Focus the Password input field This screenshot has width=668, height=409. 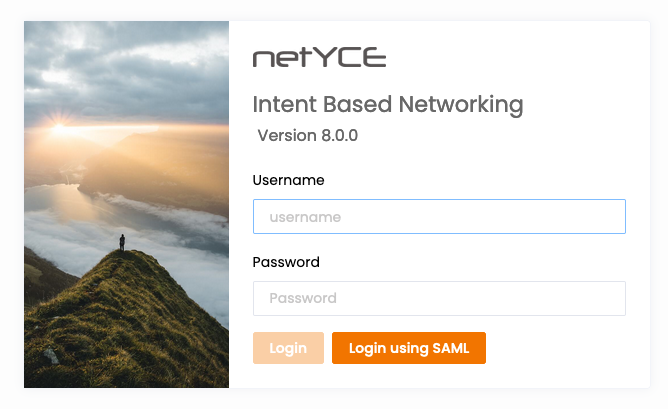(439, 298)
